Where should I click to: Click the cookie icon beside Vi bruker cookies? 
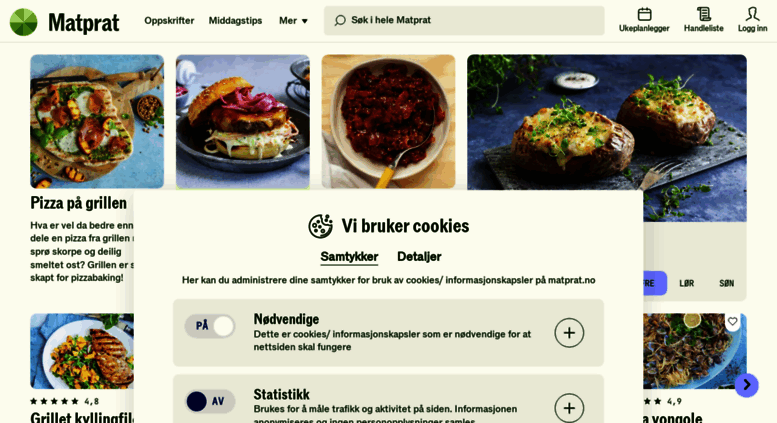click(321, 226)
